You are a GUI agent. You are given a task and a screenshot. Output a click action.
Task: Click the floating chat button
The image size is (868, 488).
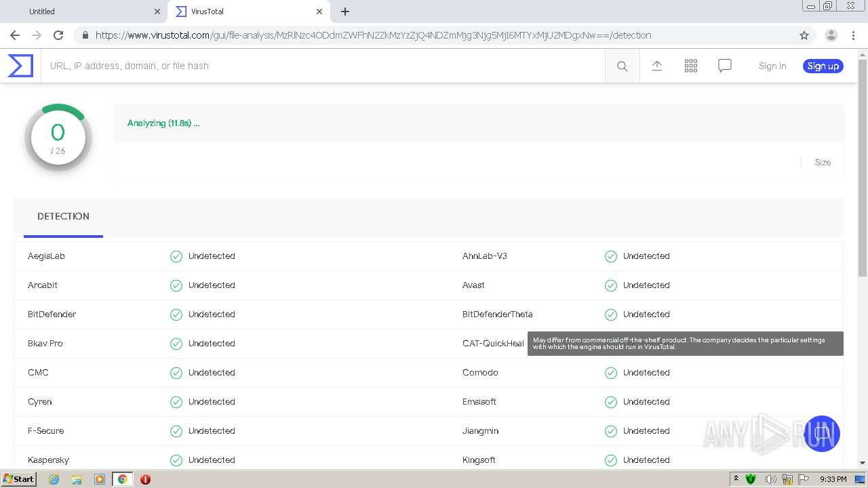[x=822, y=434]
